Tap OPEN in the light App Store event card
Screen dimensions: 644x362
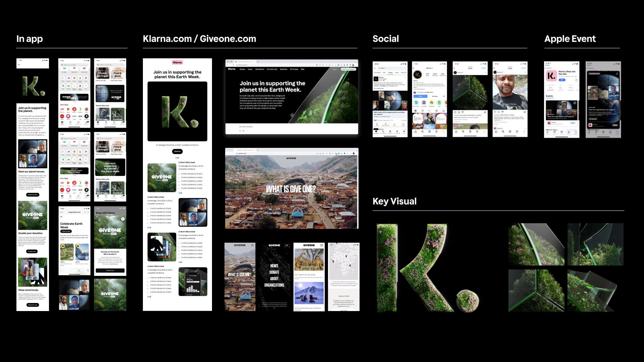[x=573, y=123]
